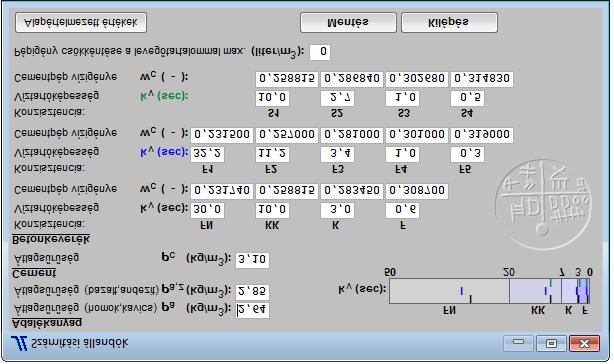The height and width of the screenshot is (364, 614).
Task: Click the Kilépés button
Action: pos(449,23)
